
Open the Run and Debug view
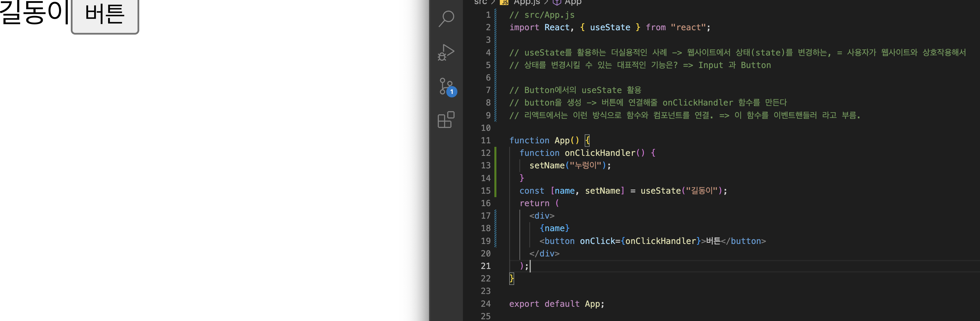click(446, 52)
